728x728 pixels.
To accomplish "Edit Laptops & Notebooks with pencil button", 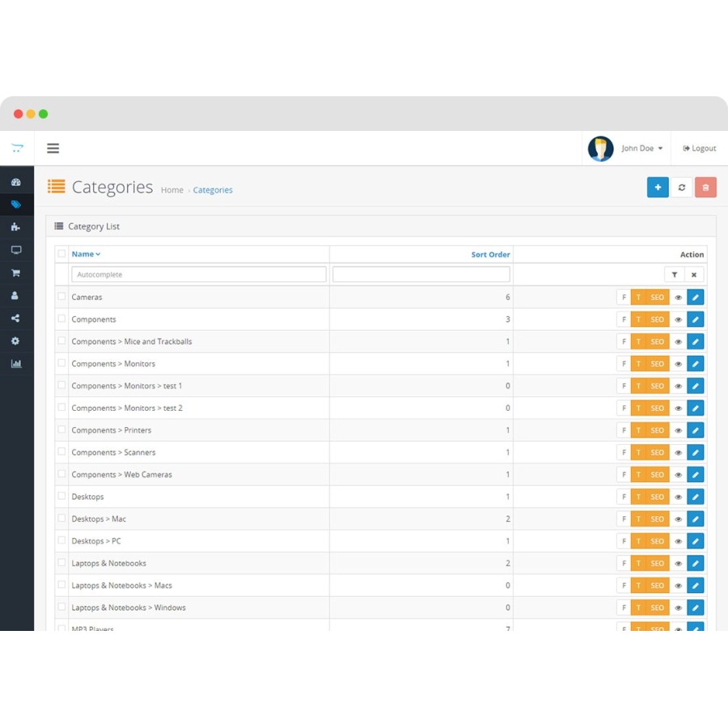I will coord(696,563).
